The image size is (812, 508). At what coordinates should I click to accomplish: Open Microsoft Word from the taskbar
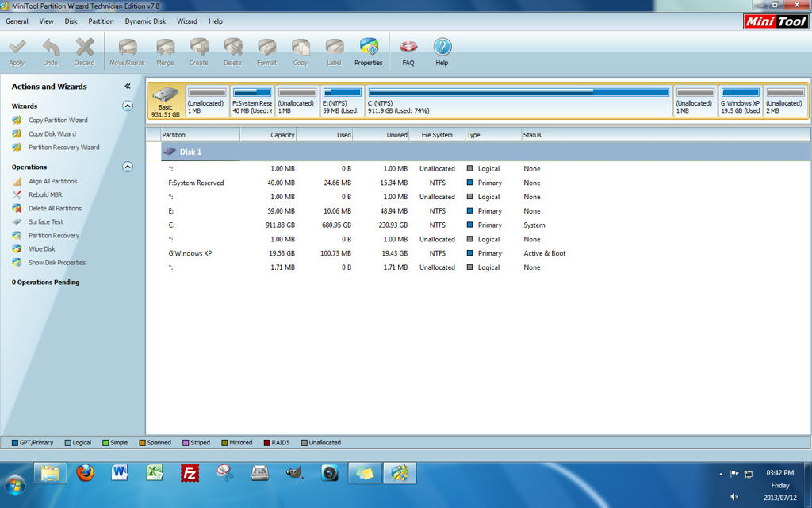tap(120, 473)
